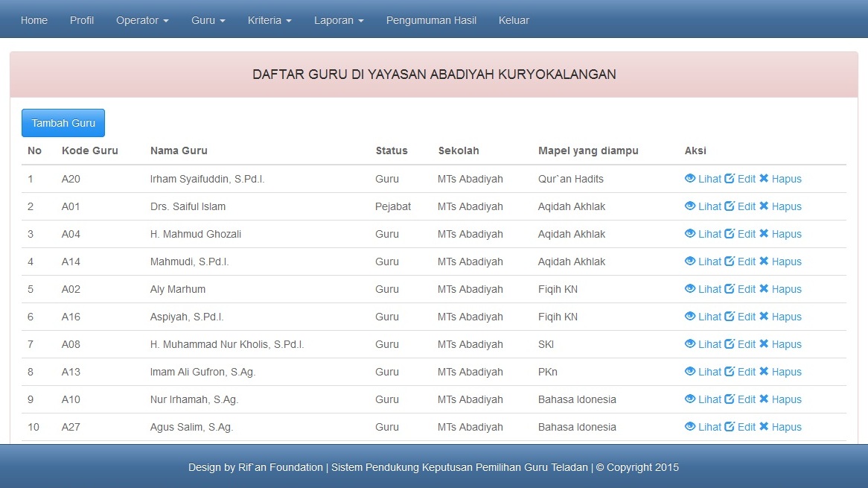
Task: Click the eye icon for Nur Irhamah, S.Ag.
Action: pos(691,399)
